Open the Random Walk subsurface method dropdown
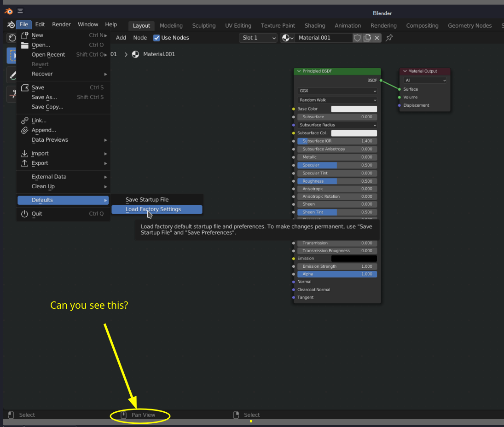The height and width of the screenshot is (427, 504). (337, 100)
